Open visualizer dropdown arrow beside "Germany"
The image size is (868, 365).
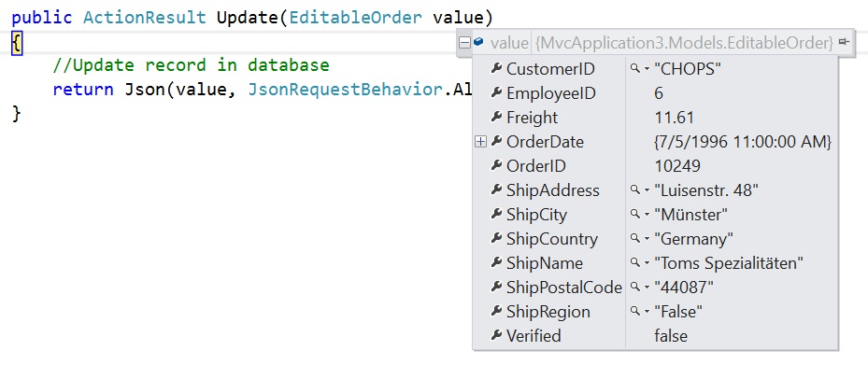[x=647, y=240]
